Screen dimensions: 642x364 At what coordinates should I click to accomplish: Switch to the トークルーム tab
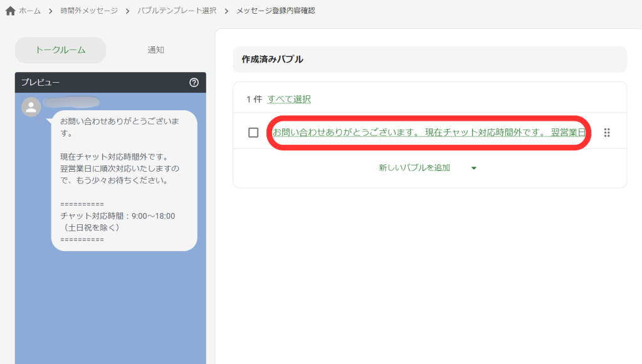(x=60, y=50)
